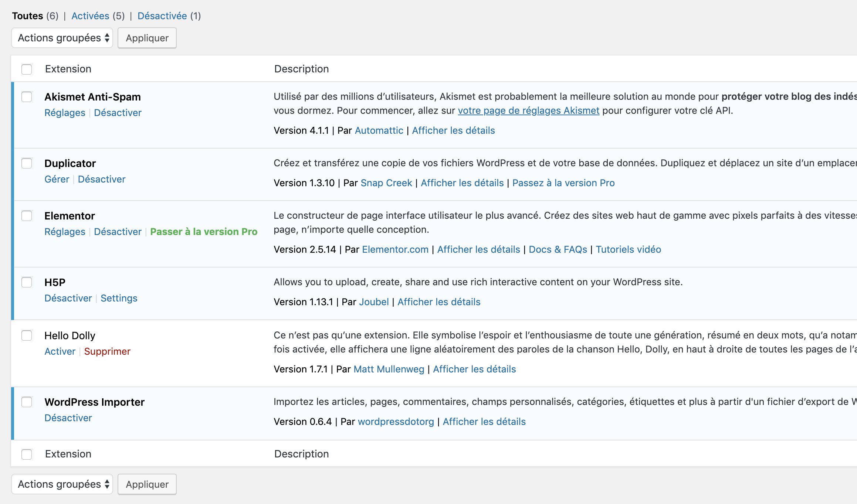Click the Hello Dolly plugin name
The image size is (857, 504).
coord(70,336)
